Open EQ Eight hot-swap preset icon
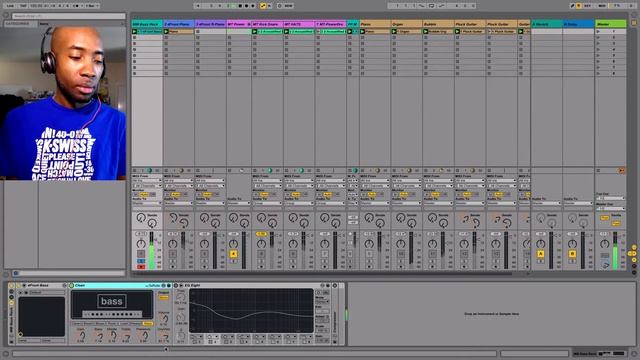The height and width of the screenshot is (360, 640). tap(322, 285)
